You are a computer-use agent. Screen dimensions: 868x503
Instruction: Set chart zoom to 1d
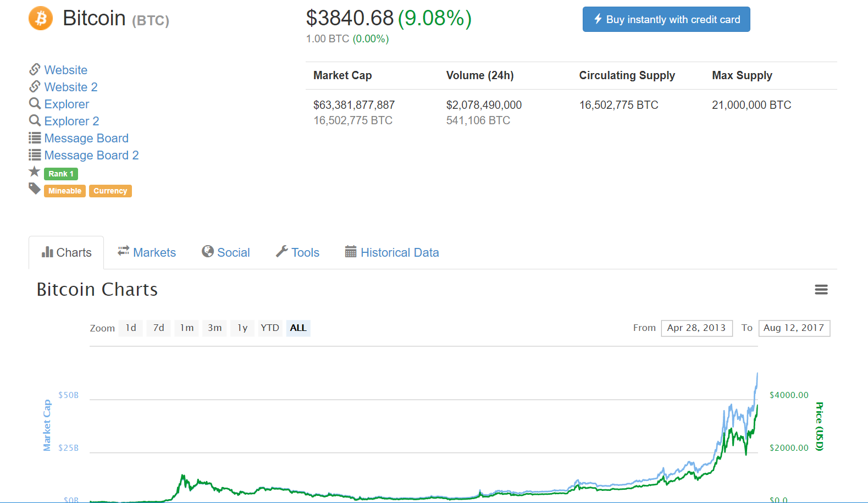point(131,328)
